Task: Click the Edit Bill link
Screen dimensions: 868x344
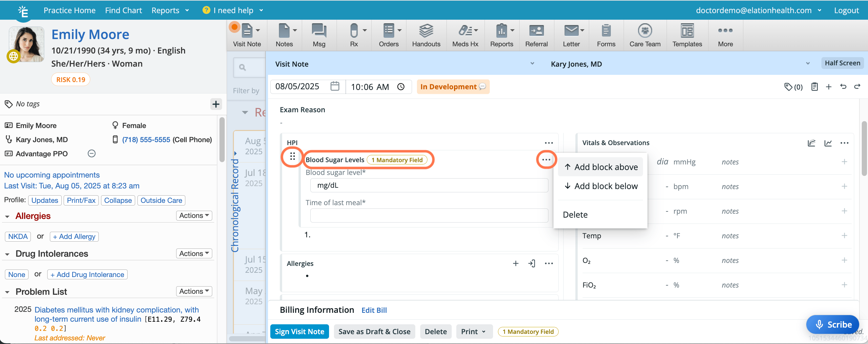Action: click(x=374, y=310)
